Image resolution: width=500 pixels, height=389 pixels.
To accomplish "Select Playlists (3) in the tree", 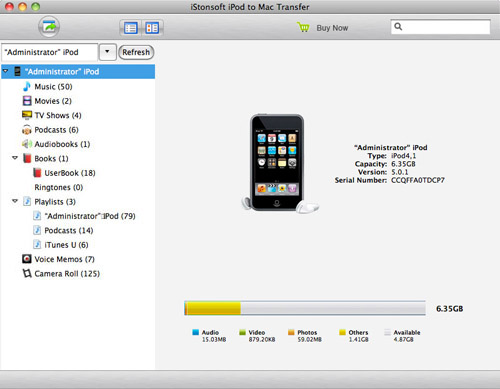I will point(55,202).
